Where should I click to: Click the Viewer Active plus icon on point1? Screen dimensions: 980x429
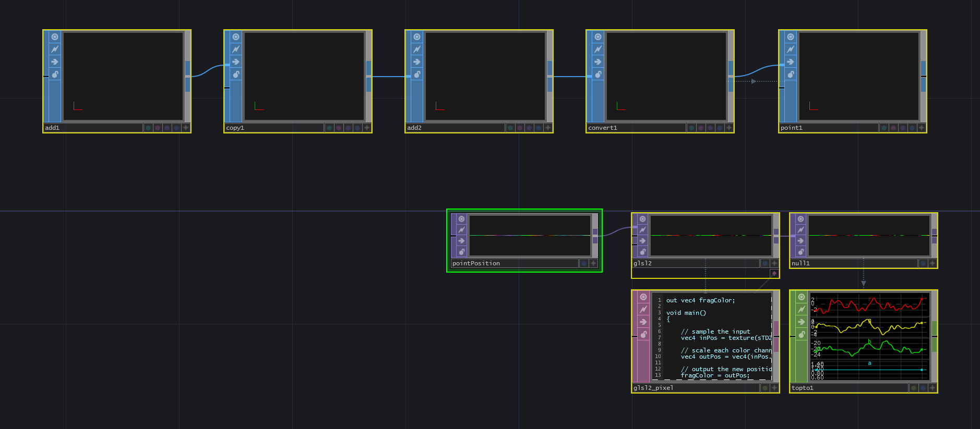[922, 128]
